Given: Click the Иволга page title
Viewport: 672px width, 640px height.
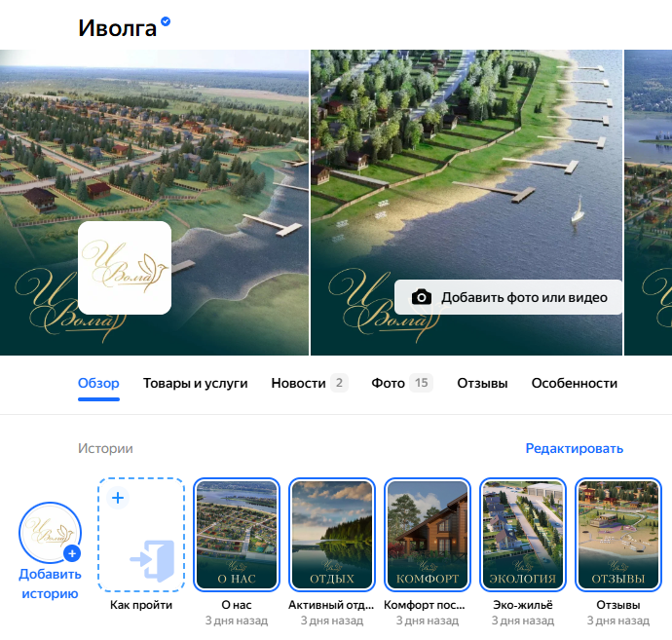Looking at the screenshot, I should (117, 28).
